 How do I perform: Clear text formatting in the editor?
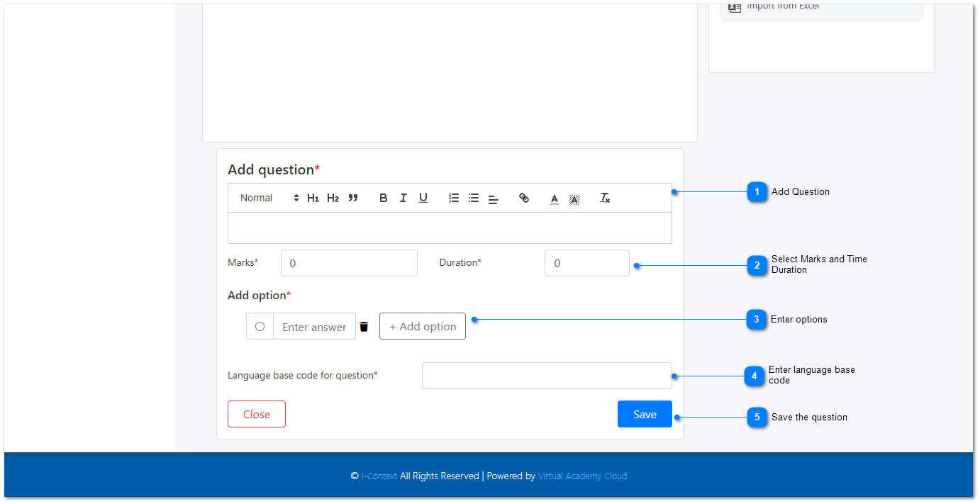pos(605,198)
